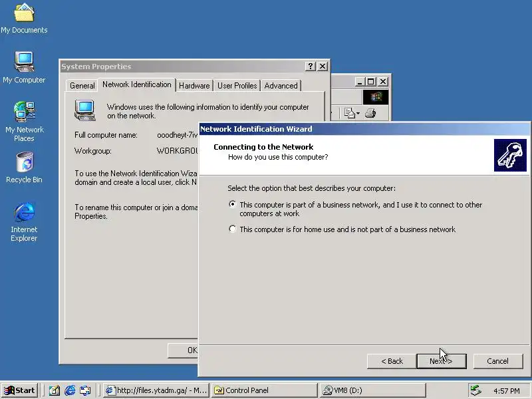The image size is (532, 399).
Task: Click the Next button in wizard
Action: [442, 361]
